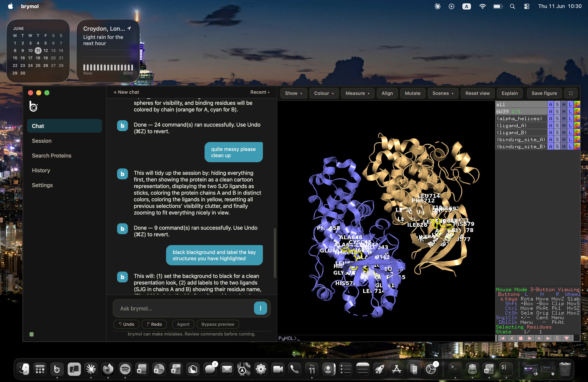Open the Colour dropdown in the toolbar

point(324,93)
